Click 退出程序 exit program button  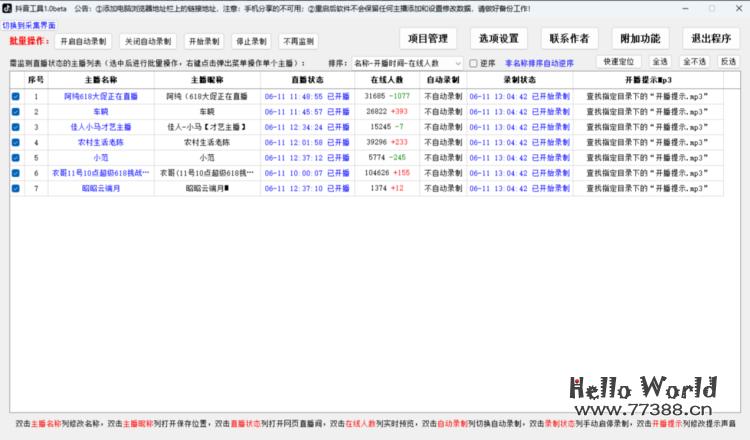pyautogui.click(x=711, y=39)
